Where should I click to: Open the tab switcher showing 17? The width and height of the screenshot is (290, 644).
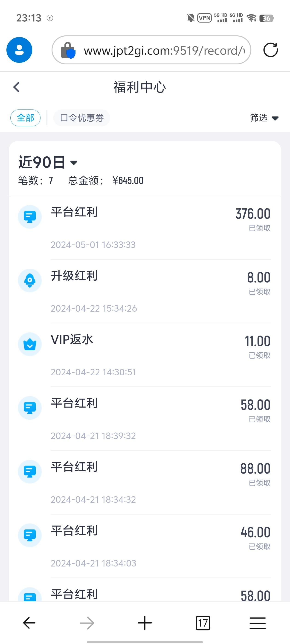(203, 623)
